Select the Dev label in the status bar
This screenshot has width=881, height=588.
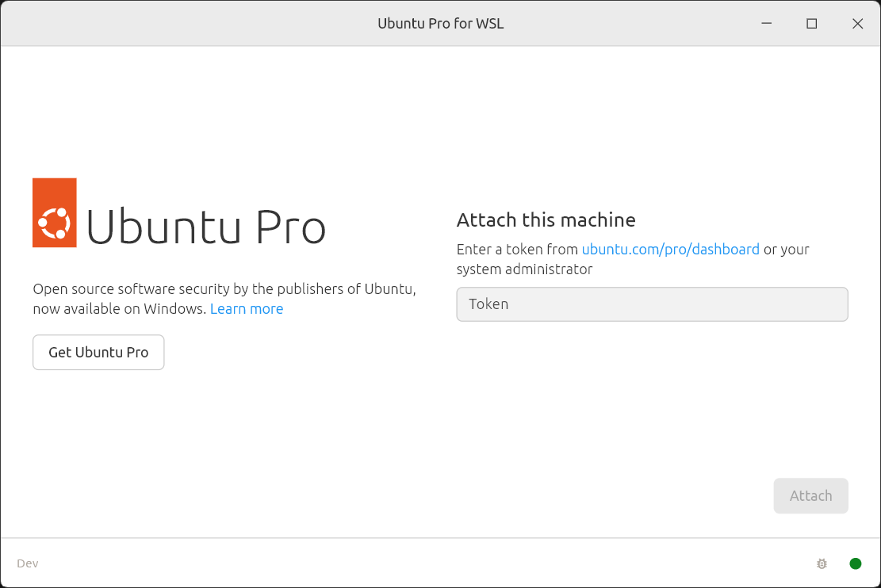(27, 563)
